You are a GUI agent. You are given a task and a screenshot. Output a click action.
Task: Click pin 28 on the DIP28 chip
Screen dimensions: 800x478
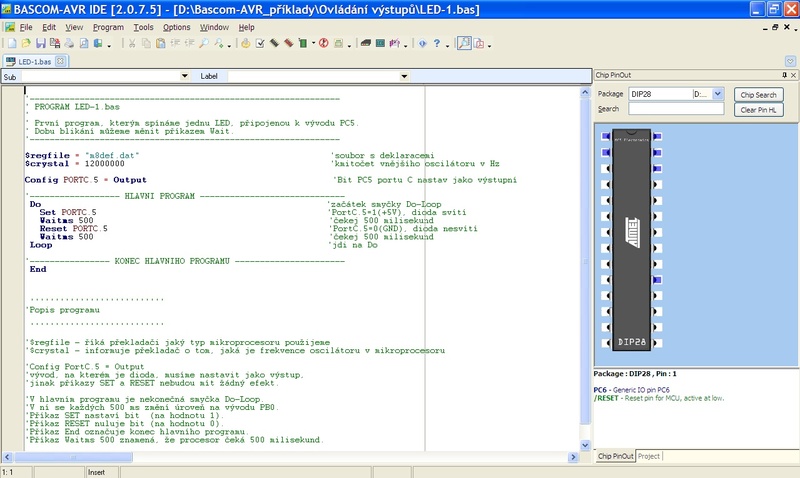657,136
